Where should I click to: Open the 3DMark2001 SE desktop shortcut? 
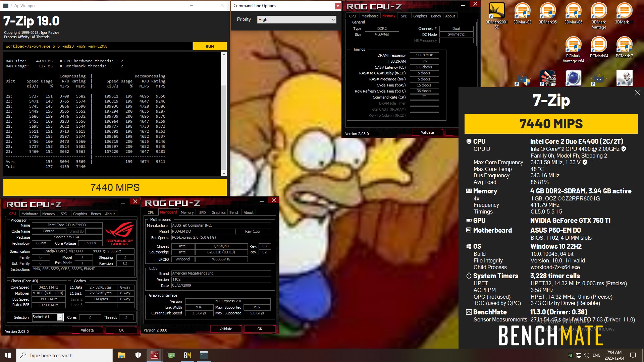pyautogui.click(x=497, y=16)
